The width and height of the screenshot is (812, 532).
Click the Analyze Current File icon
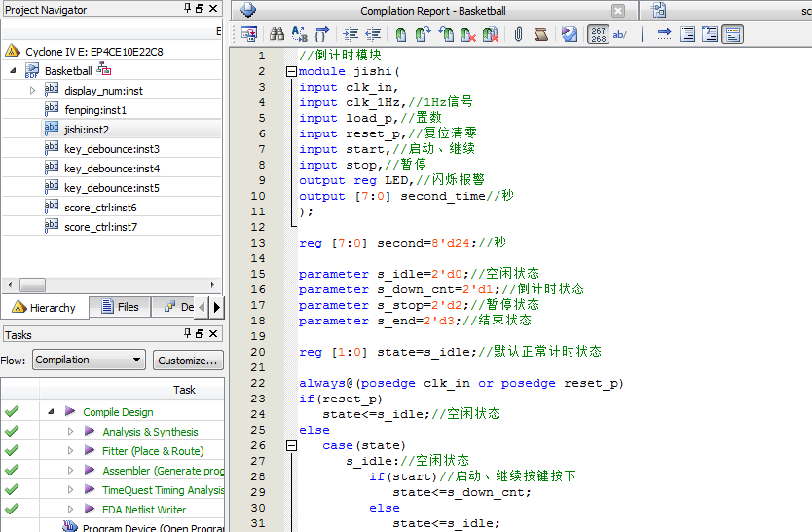coord(570,35)
